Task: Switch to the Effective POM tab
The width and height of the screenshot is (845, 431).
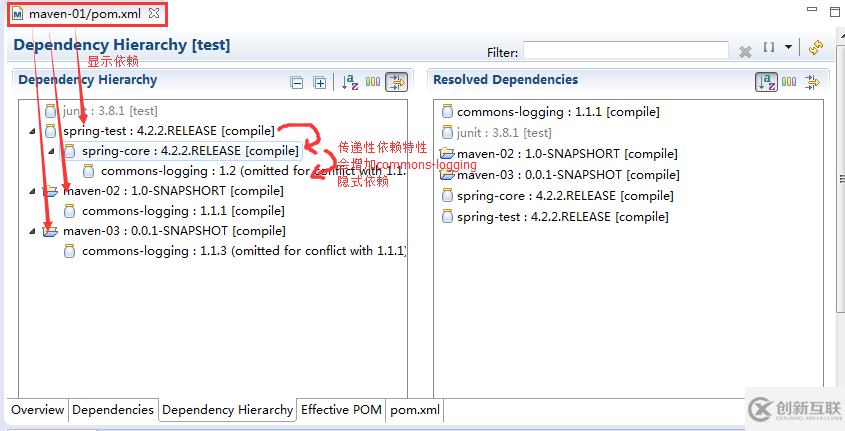Action: coord(341,410)
